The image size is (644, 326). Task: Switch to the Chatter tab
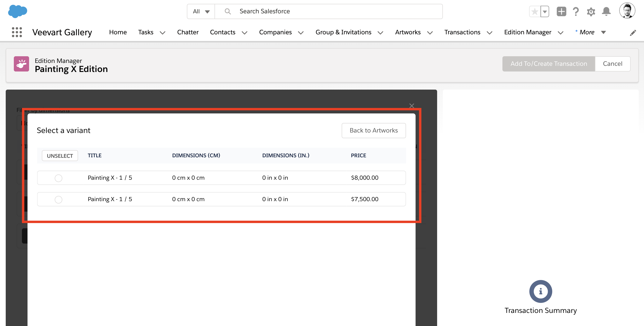188,32
